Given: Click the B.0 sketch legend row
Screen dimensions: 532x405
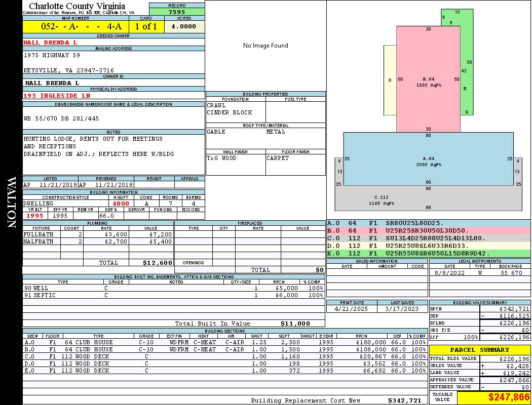Looking at the screenshot, I should pos(428,231).
